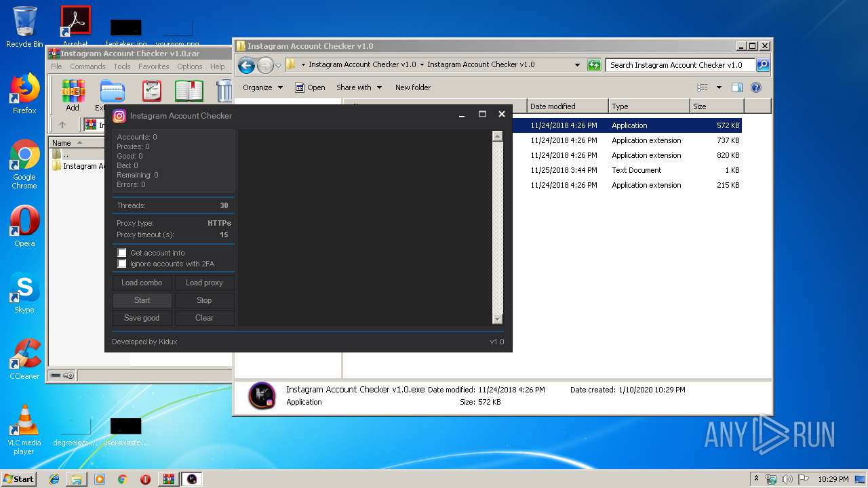Click the up-one-level arrow in WinRAR
Viewport: 868px width, 488px height.
62,125
